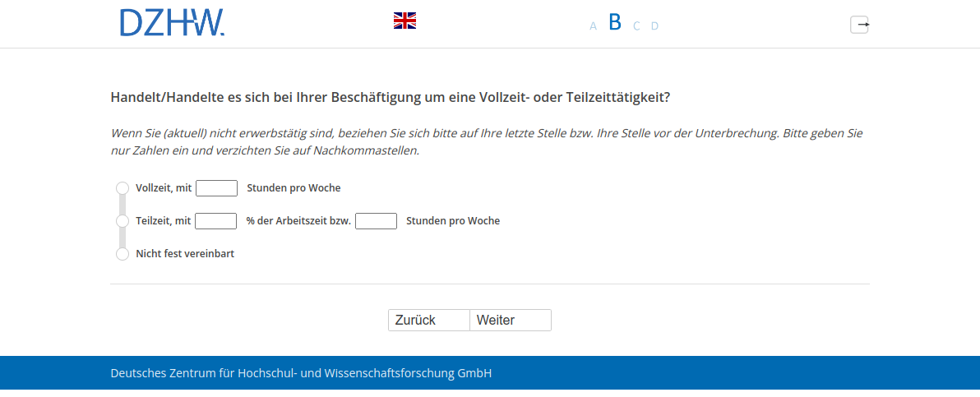This screenshot has width=980, height=397.
Task: Switch language via the UK flag icon
Action: [x=404, y=21]
